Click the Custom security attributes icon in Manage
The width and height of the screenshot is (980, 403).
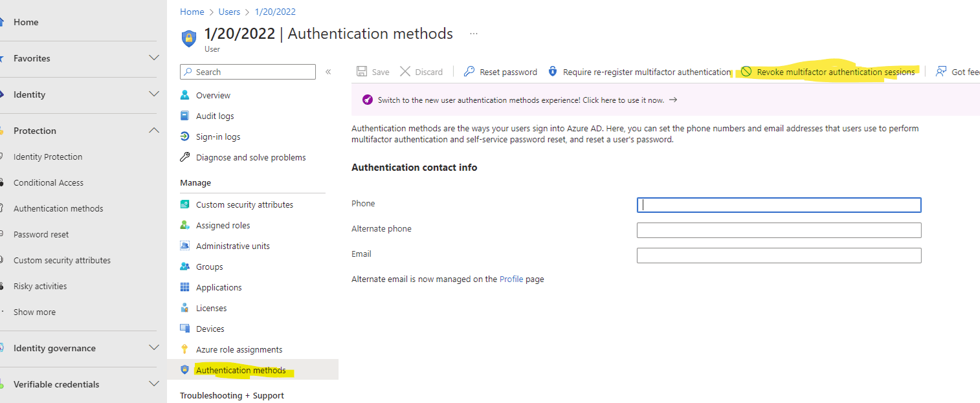[x=185, y=204]
